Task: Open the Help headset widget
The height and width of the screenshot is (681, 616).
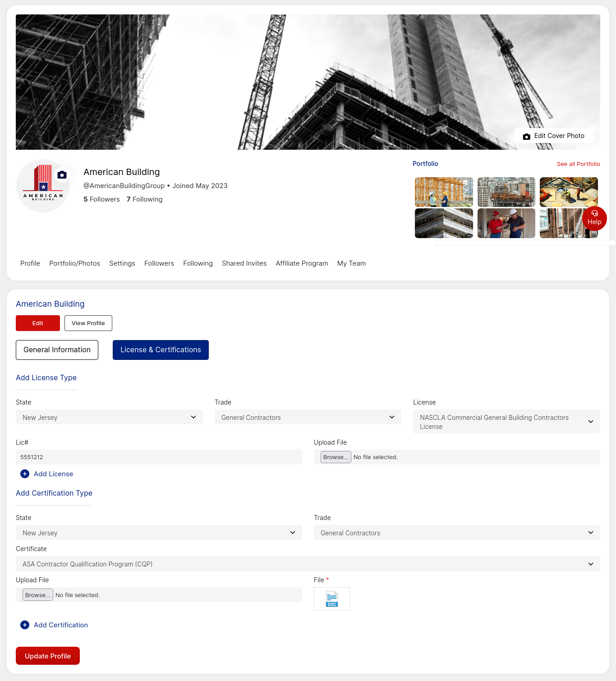Action: 594,218
